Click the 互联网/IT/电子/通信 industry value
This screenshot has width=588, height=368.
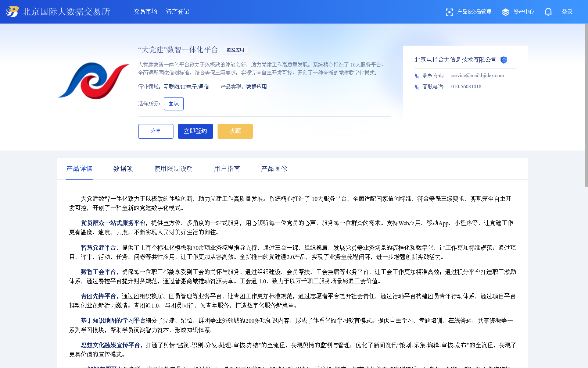186,87
